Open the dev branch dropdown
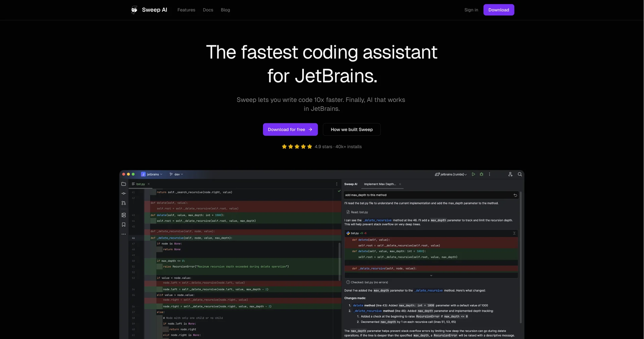This screenshot has width=644, height=339. tap(176, 174)
